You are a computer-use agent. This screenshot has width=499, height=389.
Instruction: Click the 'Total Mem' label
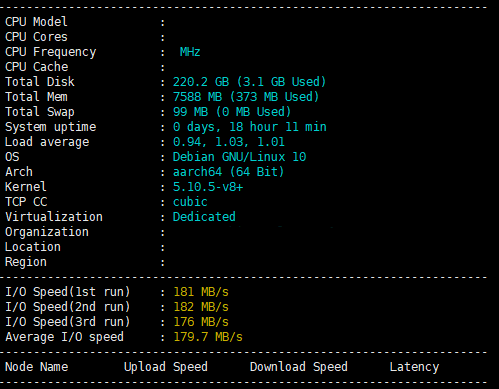36,97
